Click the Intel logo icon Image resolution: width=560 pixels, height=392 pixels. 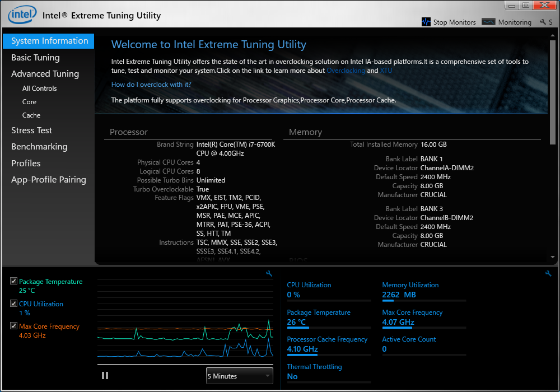(x=22, y=15)
